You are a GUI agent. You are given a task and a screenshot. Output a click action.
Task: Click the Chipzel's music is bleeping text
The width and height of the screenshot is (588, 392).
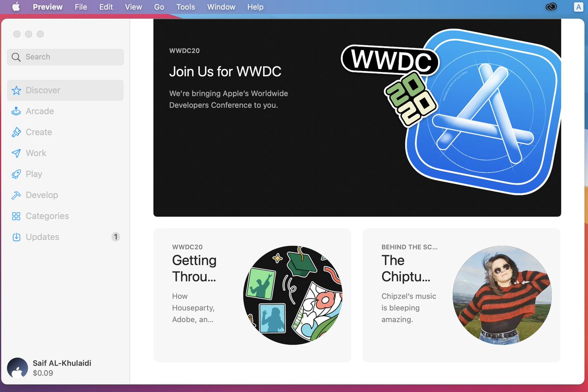(x=409, y=308)
